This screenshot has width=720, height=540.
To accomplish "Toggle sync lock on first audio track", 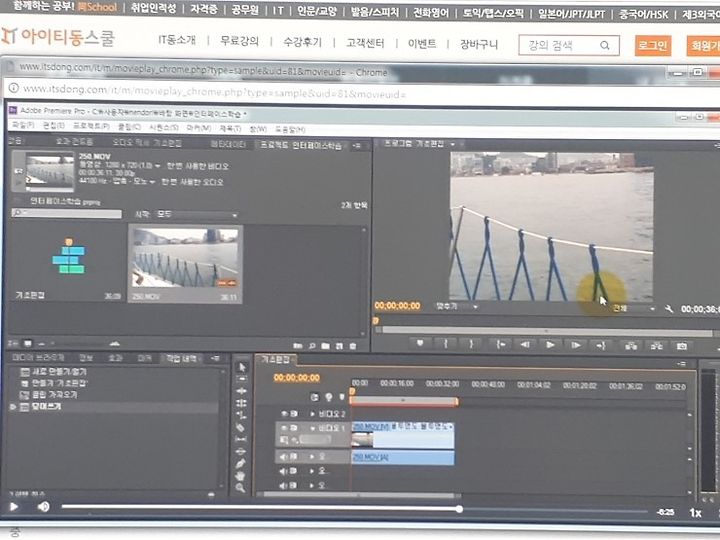I will [x=293, y=456].
